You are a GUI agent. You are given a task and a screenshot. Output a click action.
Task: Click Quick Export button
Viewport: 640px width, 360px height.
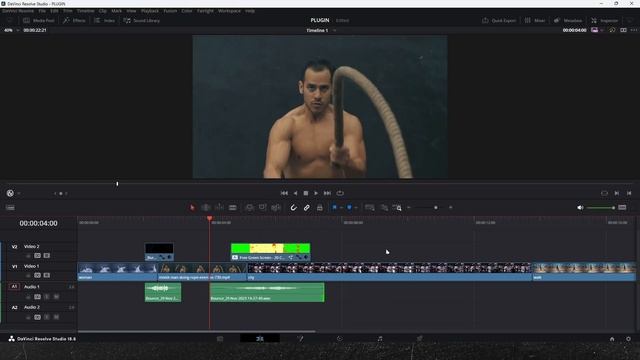(x=499, y=20)
